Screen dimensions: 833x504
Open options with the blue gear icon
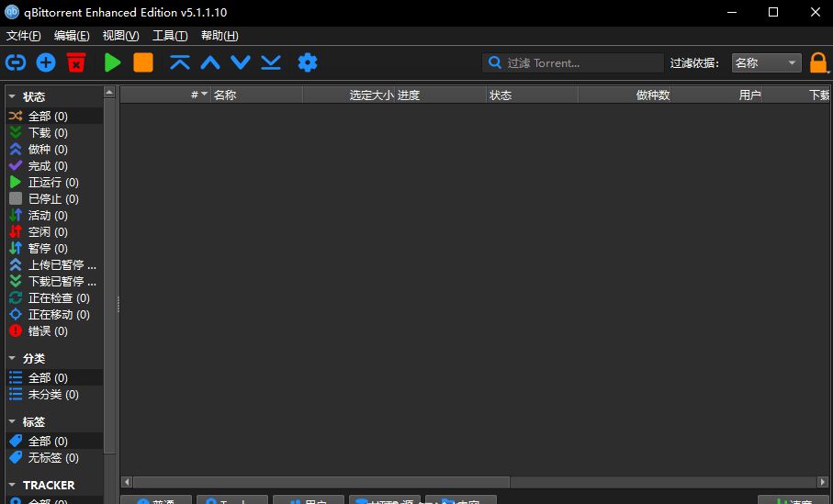(x=308, y=62)
